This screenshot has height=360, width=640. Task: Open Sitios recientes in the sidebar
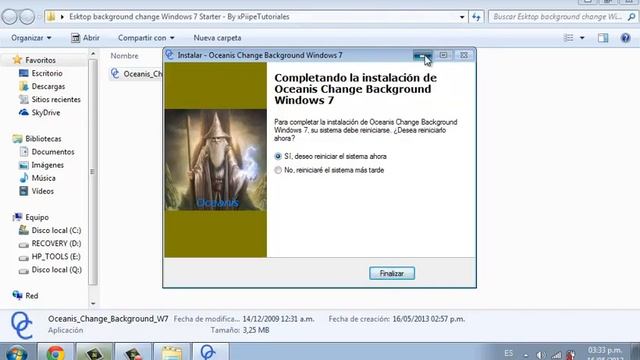50,100
